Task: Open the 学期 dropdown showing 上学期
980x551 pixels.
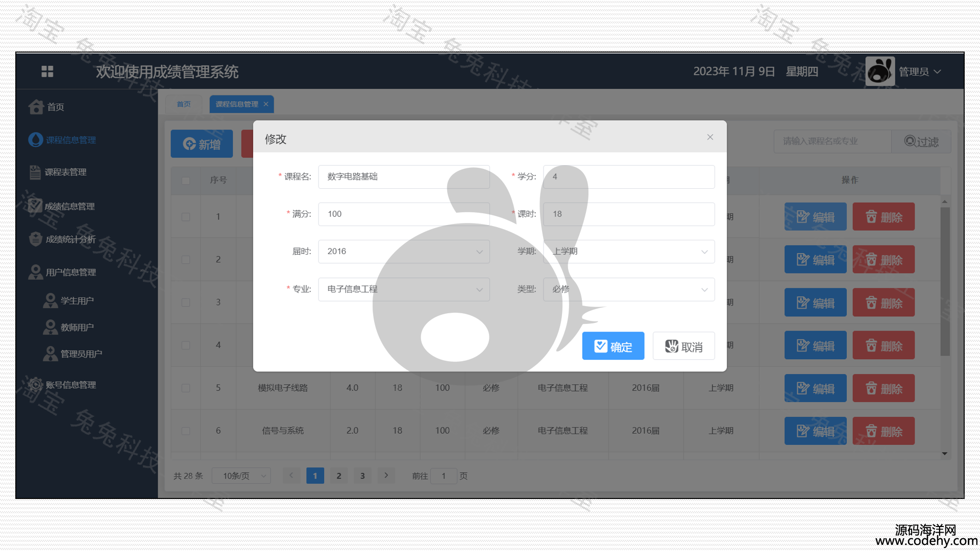Action: point(629,252)
